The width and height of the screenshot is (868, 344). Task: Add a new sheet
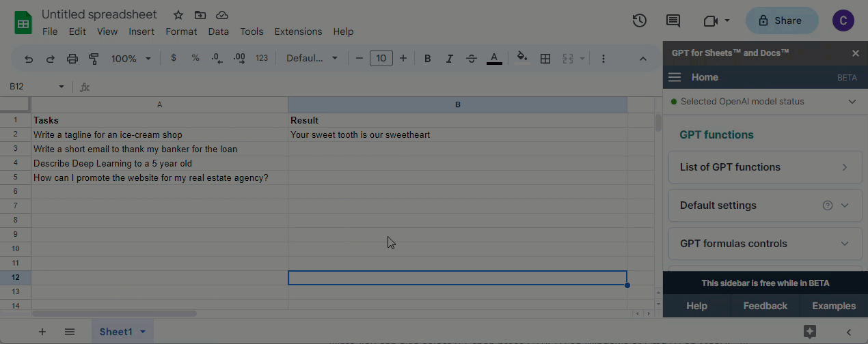(x=42, y=332)
